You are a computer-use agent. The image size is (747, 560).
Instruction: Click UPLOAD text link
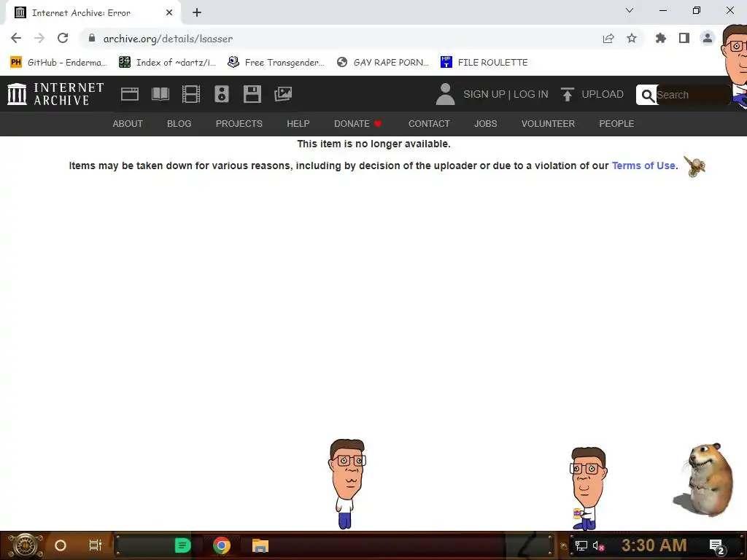(x=602, y=94)
